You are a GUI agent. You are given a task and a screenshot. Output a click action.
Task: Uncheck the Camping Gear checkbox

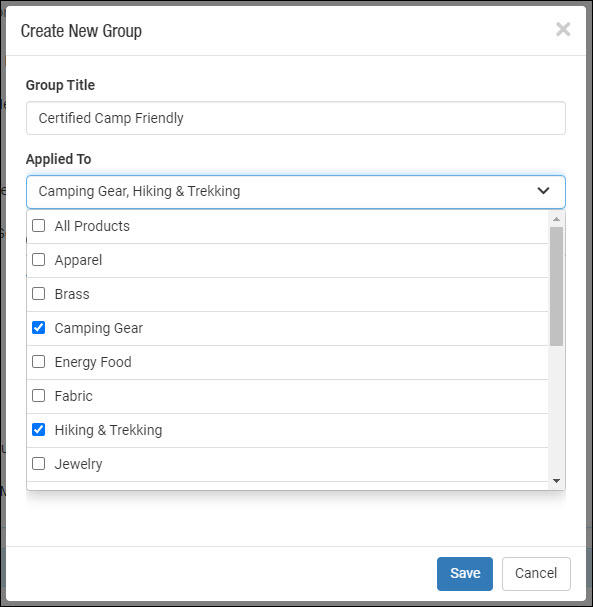tap(38, 328)
